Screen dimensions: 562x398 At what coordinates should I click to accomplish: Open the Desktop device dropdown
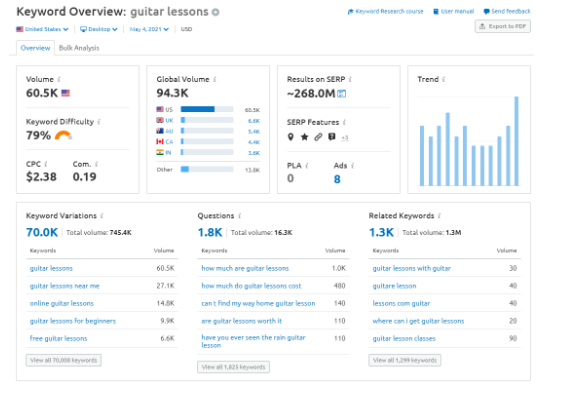click(99, 29)
